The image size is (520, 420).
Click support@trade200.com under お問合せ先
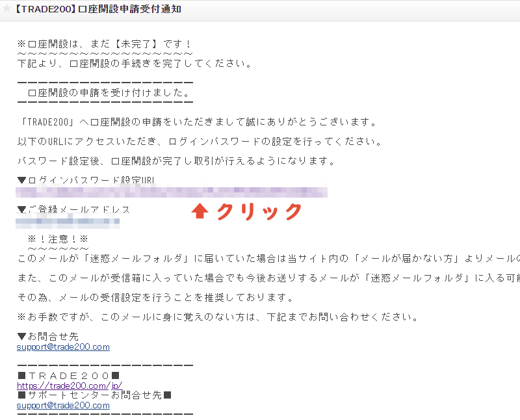pyautogui.click(x=63, y=347)
